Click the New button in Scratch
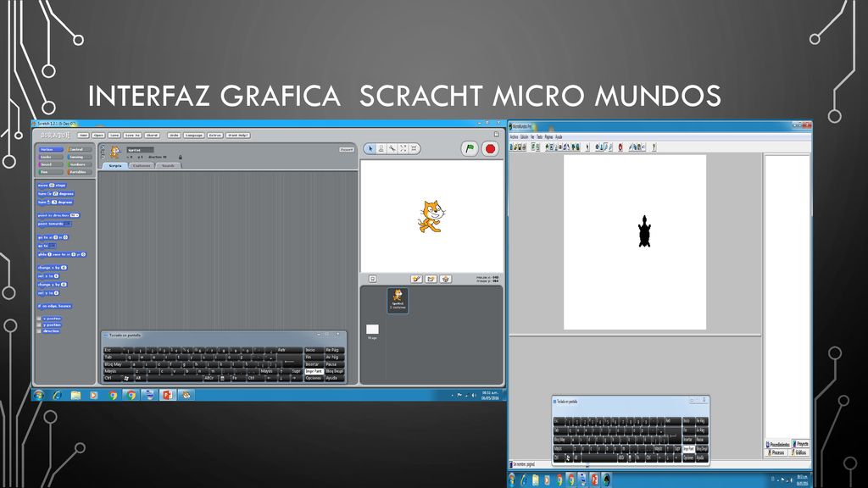The image size is (868, 488). point(83,135)
